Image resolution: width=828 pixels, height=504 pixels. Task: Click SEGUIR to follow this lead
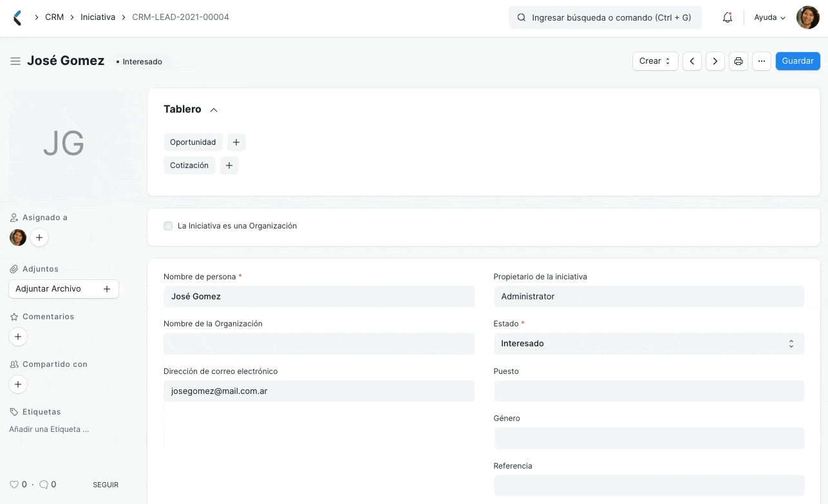106,484
